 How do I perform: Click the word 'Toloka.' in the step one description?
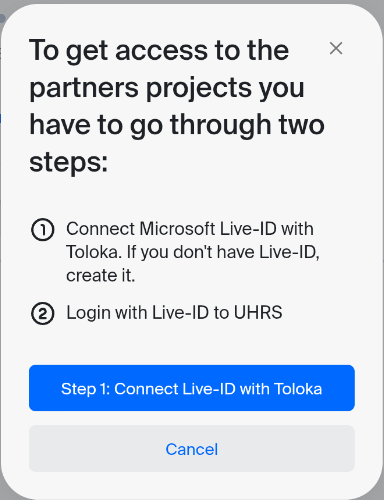(x=94, y=252)
